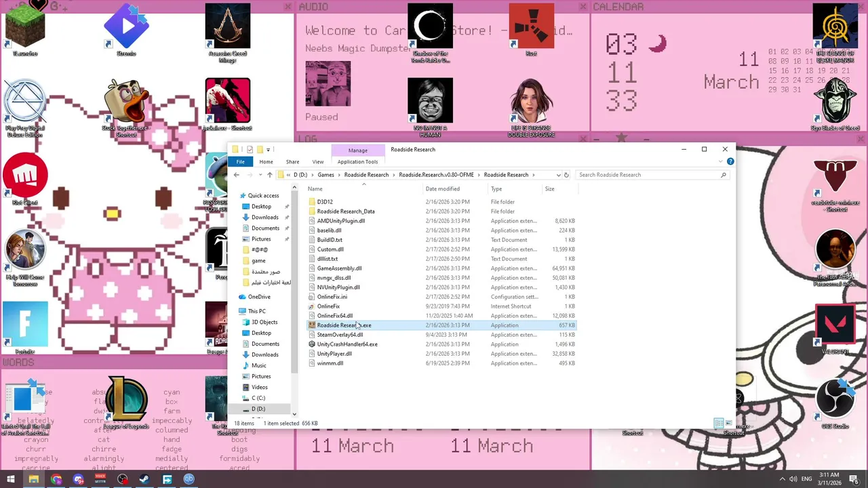Select Roadside Research.exe application icon
The image size is (868, 488).
click(x=312, y=325)
